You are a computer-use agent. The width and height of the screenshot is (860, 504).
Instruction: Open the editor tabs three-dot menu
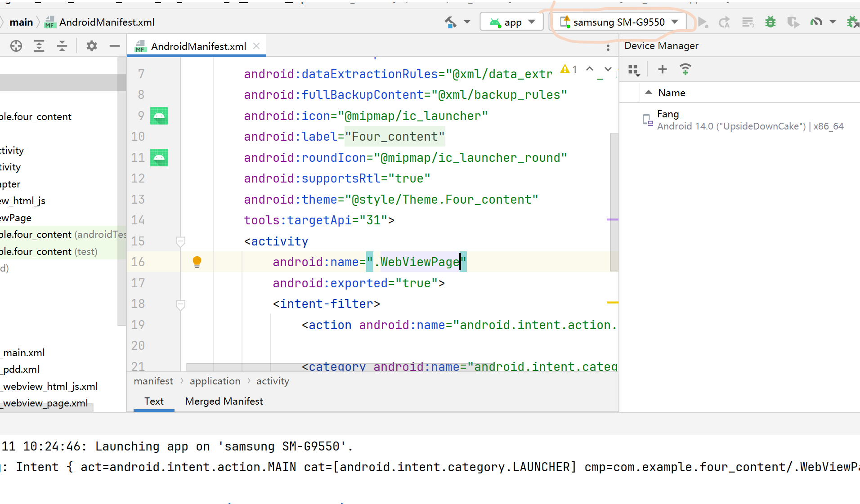click(x=608, y=47)
